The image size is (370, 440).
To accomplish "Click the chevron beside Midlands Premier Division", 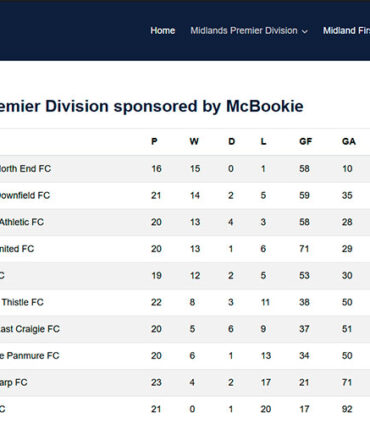I will [x=304, y=31].
